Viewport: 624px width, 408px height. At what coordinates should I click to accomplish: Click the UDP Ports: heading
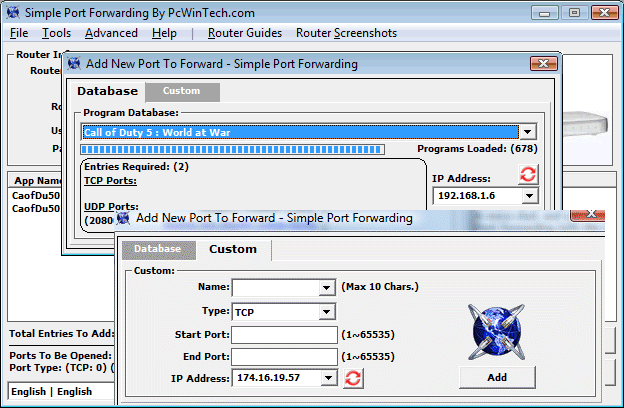click(111, 207)
